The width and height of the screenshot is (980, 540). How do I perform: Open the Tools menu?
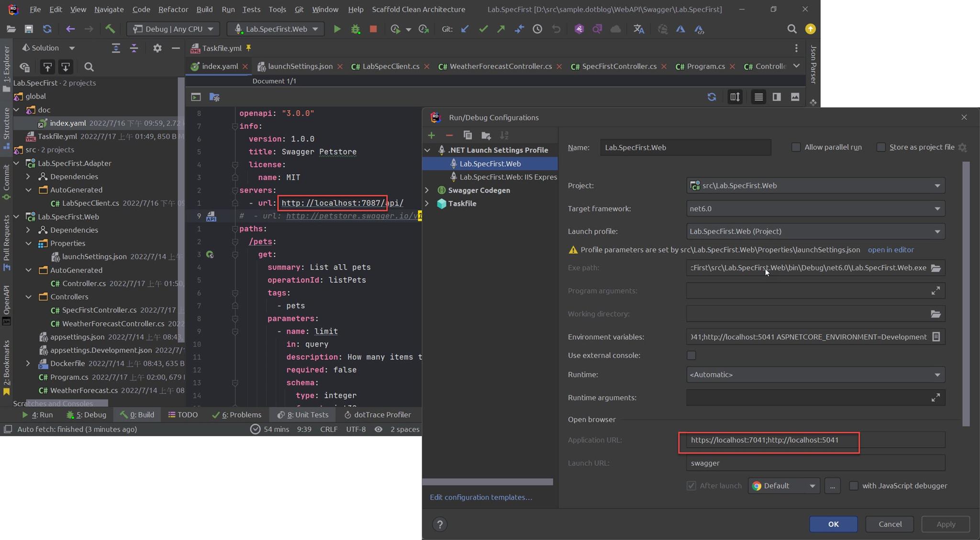click(x=277, y=9)
